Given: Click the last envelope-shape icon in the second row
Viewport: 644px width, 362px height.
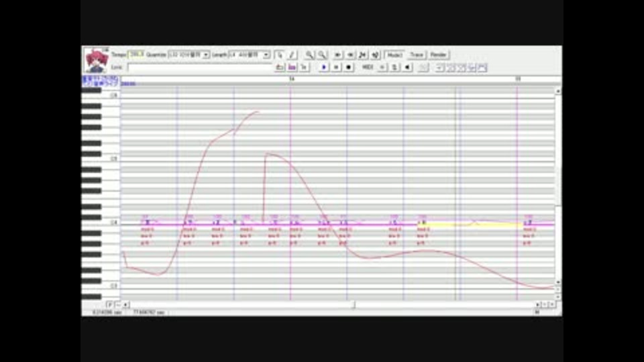Looking at the screenshot, I should tap(482, 67).
